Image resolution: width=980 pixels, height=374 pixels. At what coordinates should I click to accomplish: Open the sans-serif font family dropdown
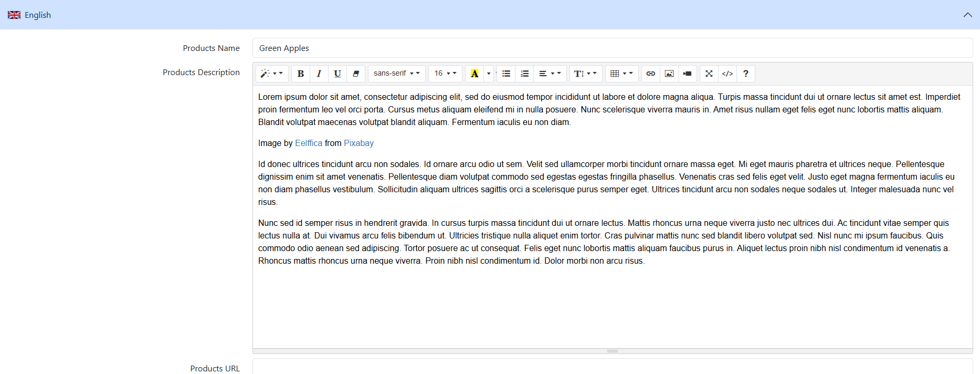(x=397, y=74)
